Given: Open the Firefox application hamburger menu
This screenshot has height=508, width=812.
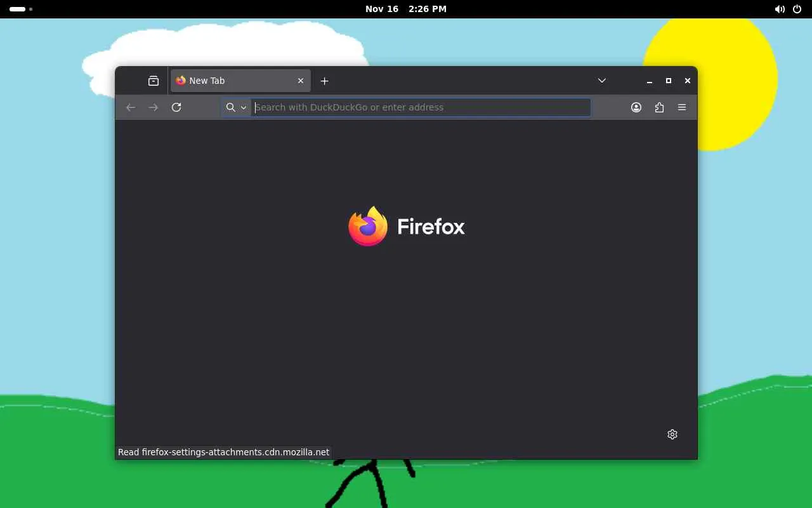Looking at the screenshot, I should coord(682,107).
